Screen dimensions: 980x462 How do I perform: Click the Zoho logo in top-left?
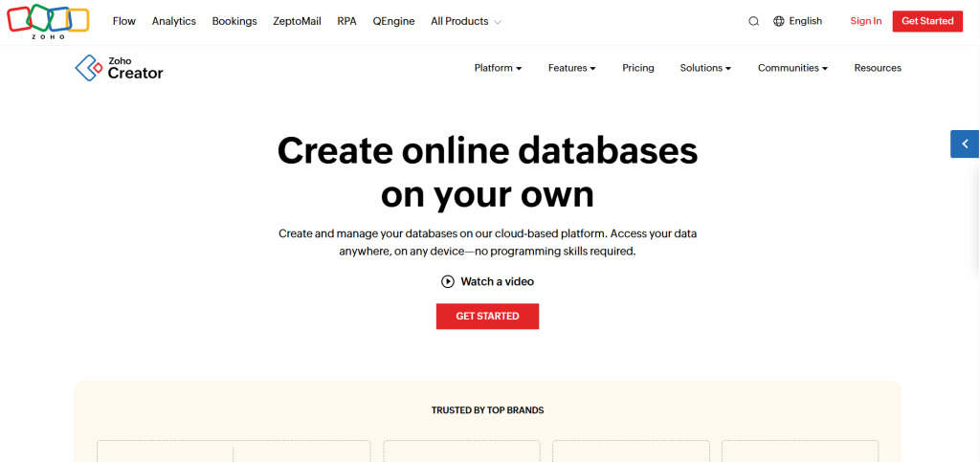point(48,20)
